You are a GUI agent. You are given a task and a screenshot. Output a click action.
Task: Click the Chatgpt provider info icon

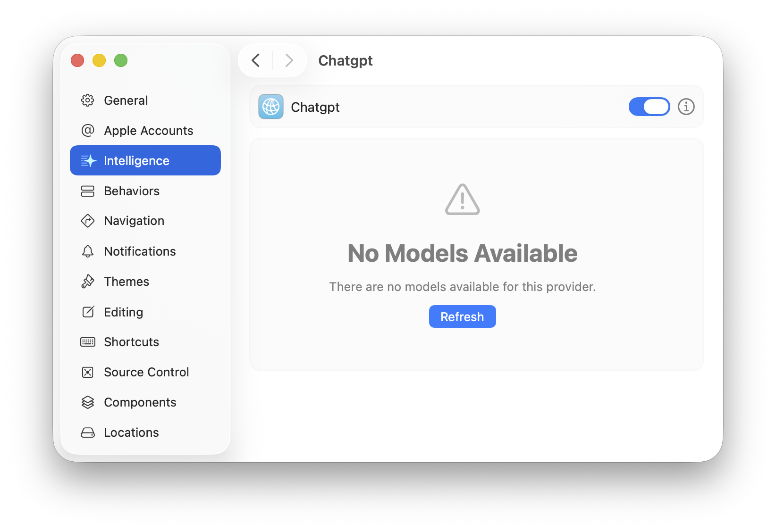pyautogui.click(x=686, y=107)
